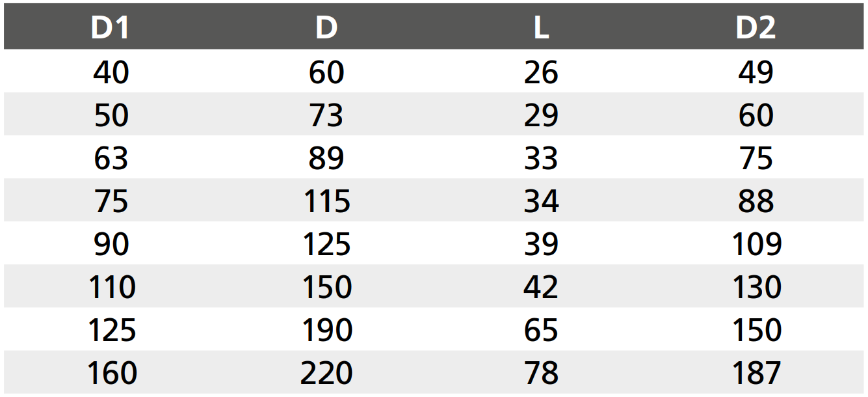Select the L cell showing 33
The height and width of the screenshot is (397, 868).
pyautogui.click(x=541, y=158)
